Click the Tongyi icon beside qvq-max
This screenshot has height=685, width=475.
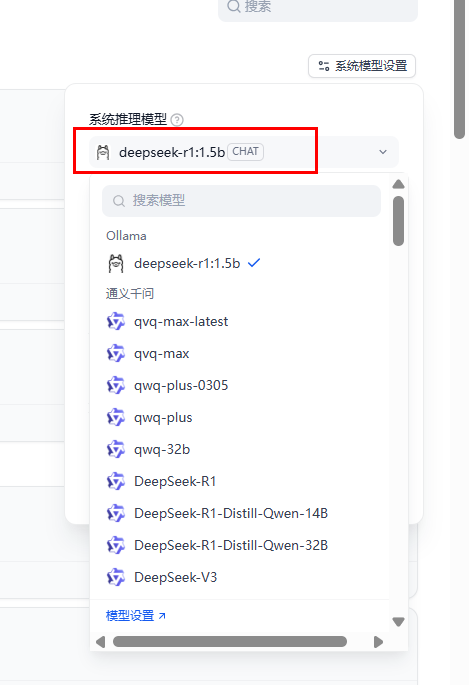coord(116,353)
